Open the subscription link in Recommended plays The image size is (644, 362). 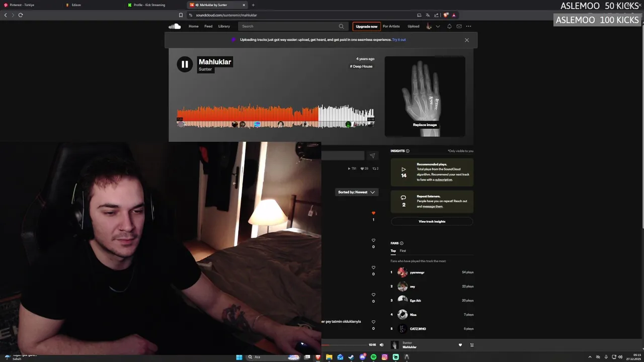click(444, 179)
